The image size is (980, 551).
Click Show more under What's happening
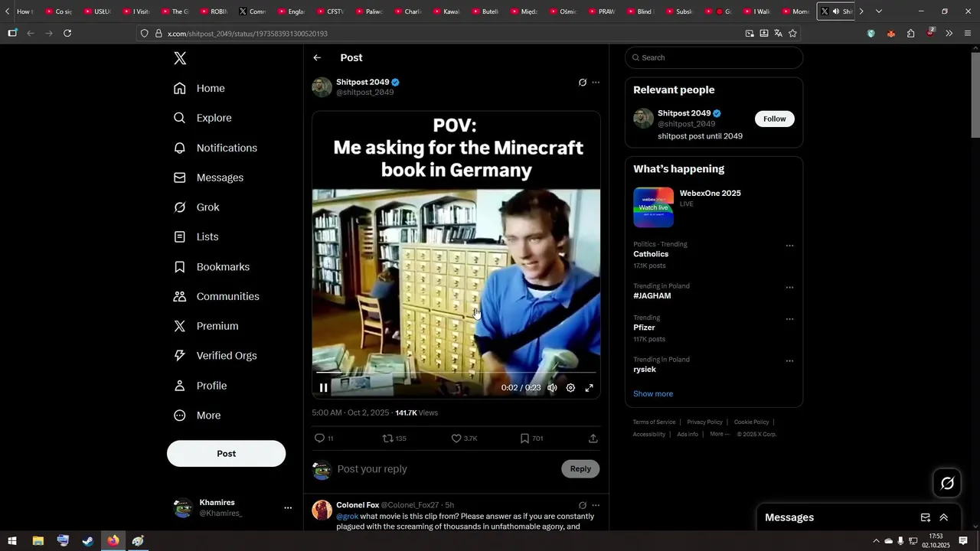coord(653,394)
